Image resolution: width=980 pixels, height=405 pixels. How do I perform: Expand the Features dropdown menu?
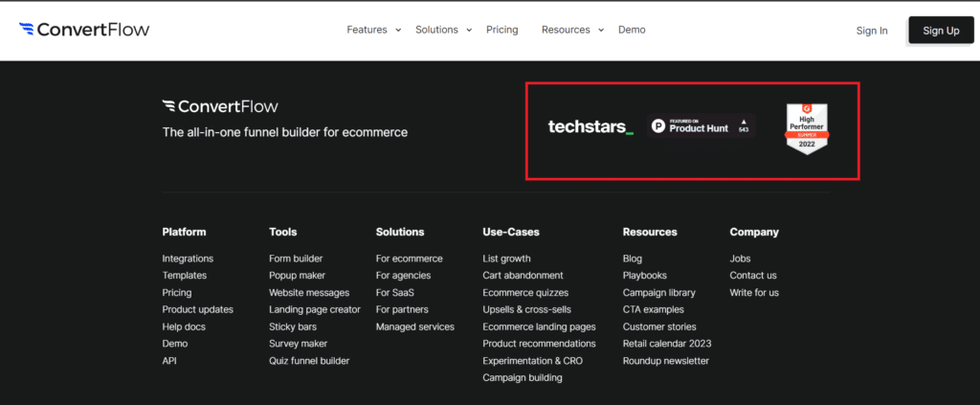pos(373,30)
